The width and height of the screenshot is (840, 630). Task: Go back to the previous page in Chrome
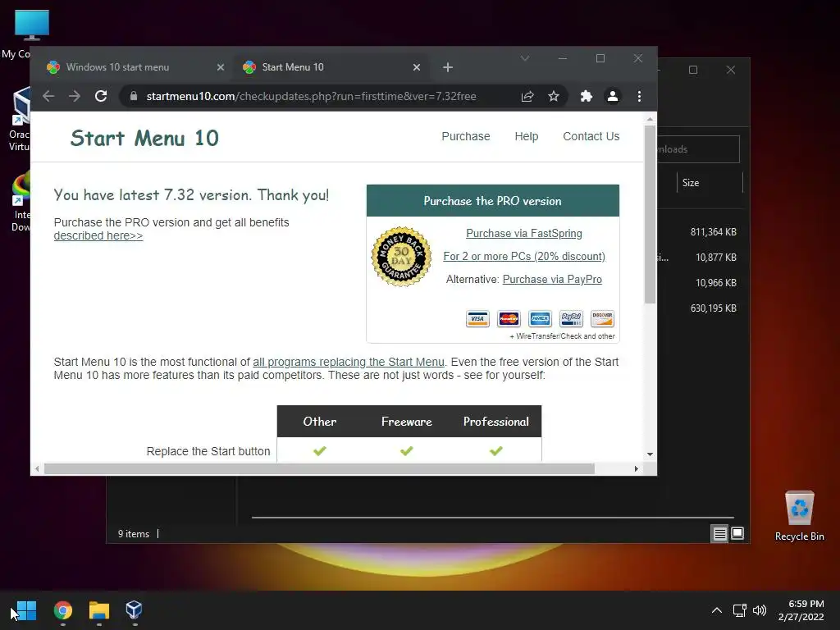[x=48, y=97]
